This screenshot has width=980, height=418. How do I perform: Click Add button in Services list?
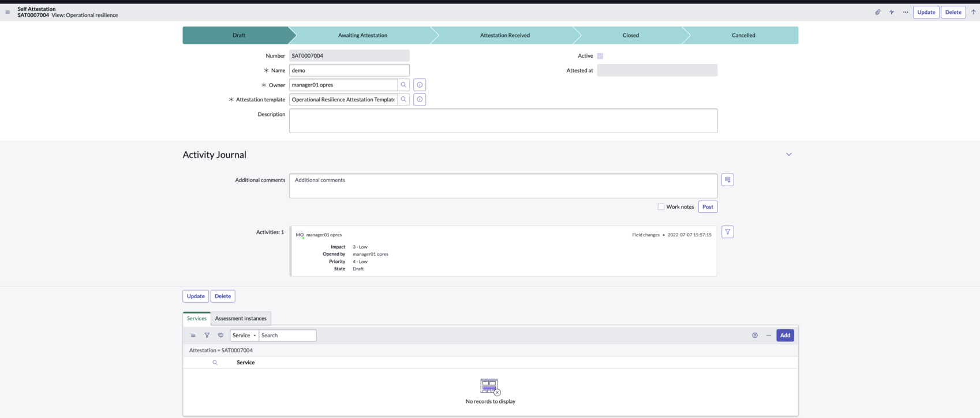click(785, 336)
